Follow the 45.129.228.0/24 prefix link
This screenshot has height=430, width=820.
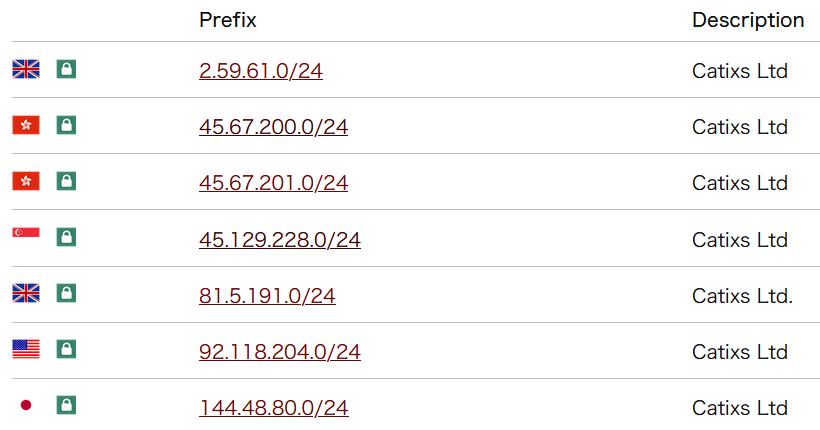tap(280, 240)
